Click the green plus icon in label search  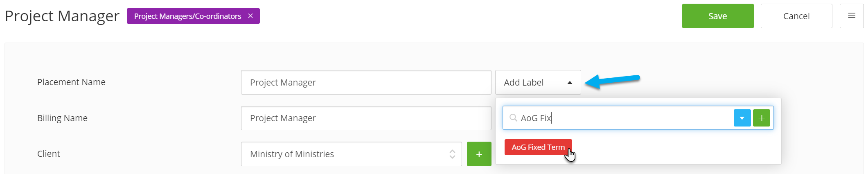pyautogui.click(x=762, y=118)
